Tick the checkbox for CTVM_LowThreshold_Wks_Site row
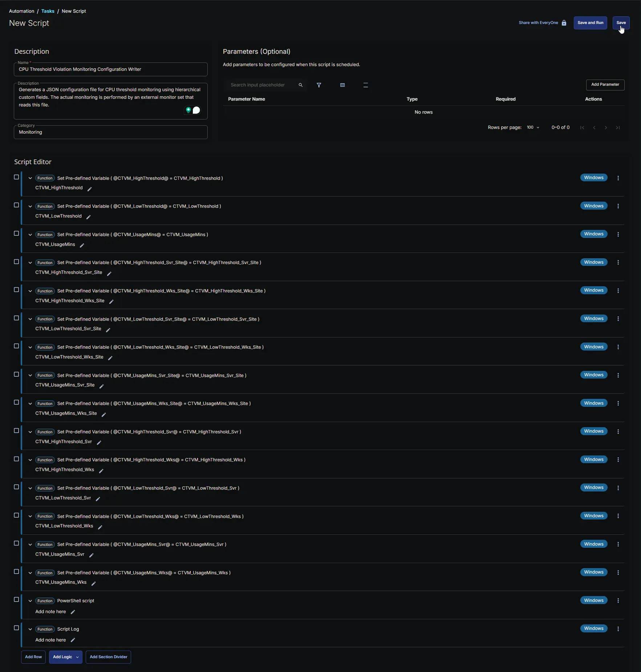The height and width of the screenshot is (672, 641). point(16,346)
